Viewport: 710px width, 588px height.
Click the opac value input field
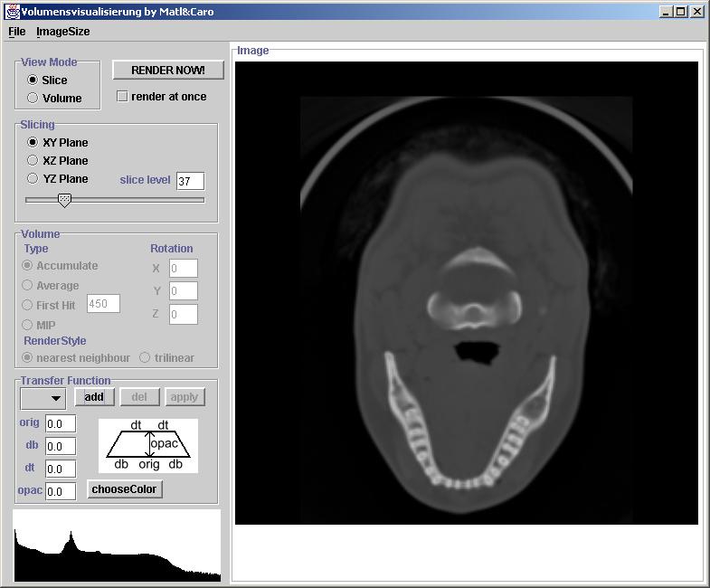point(61,491)
